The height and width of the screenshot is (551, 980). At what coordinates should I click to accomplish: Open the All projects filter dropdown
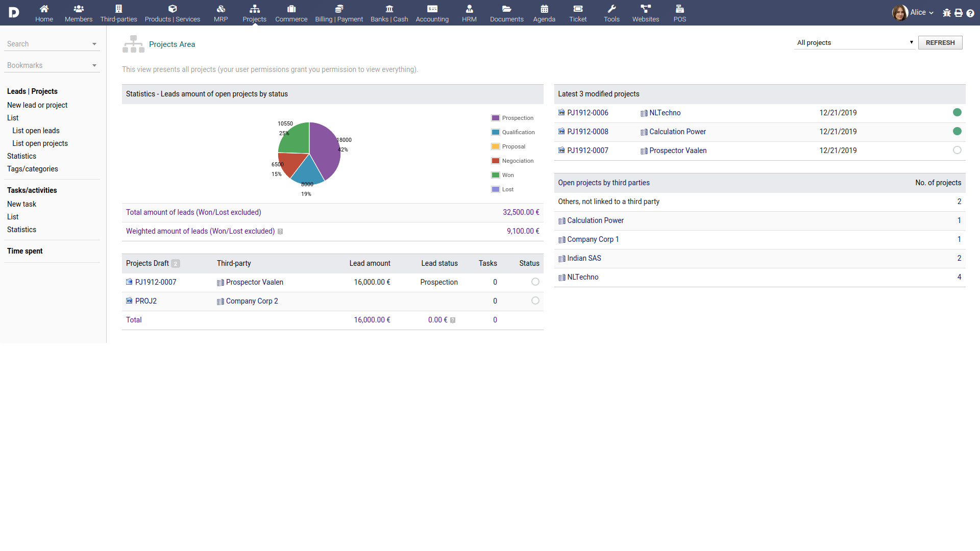click(854, 43)
